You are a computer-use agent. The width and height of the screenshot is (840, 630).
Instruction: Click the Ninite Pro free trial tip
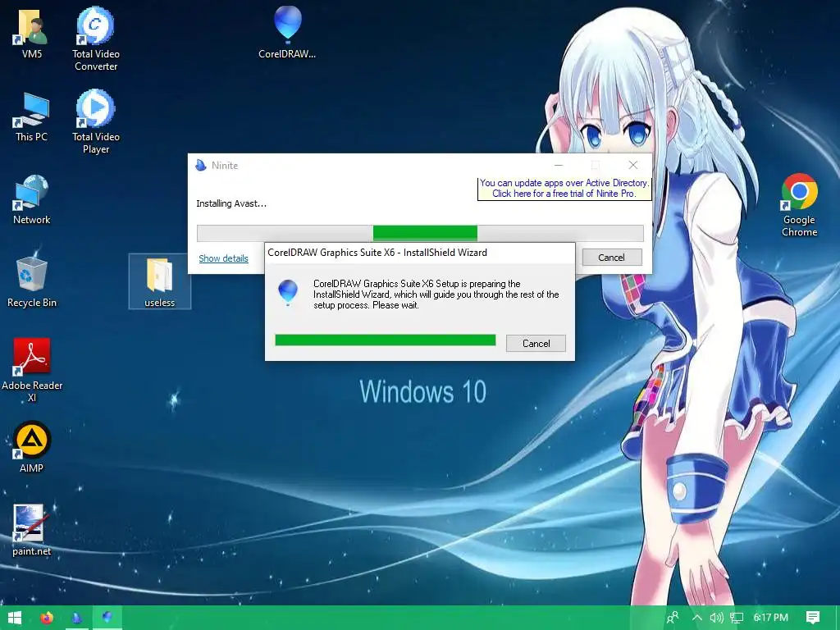tap(564, 188)
